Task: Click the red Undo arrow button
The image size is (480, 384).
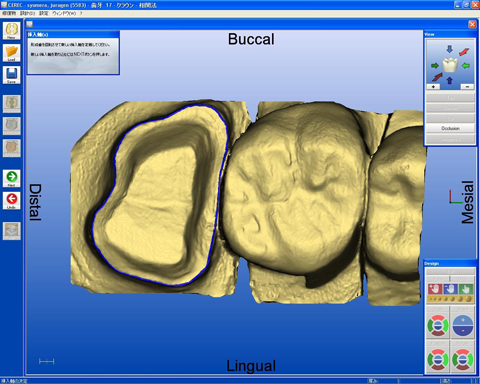Action: pyautogui.click(x=12, y=200)
